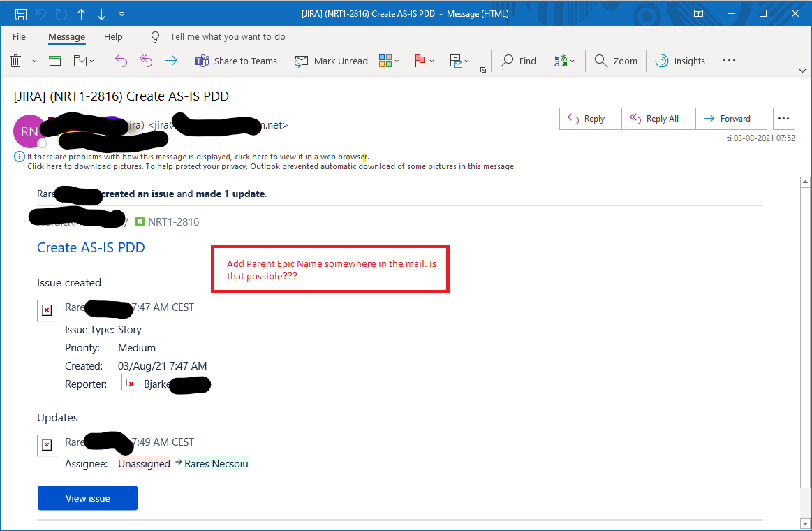Expand the Delete dropdown arrow
Viewport: 812px width, 531px height.
click(35, 61)
